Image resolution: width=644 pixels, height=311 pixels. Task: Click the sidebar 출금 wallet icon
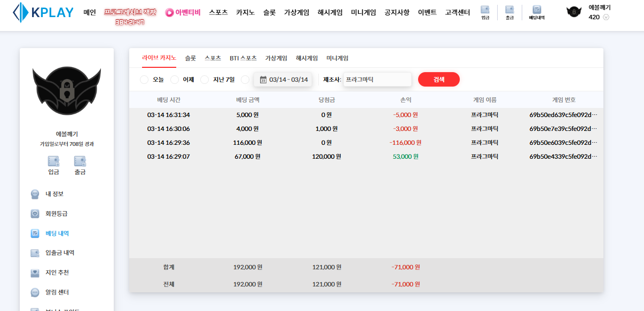point(80,161)
